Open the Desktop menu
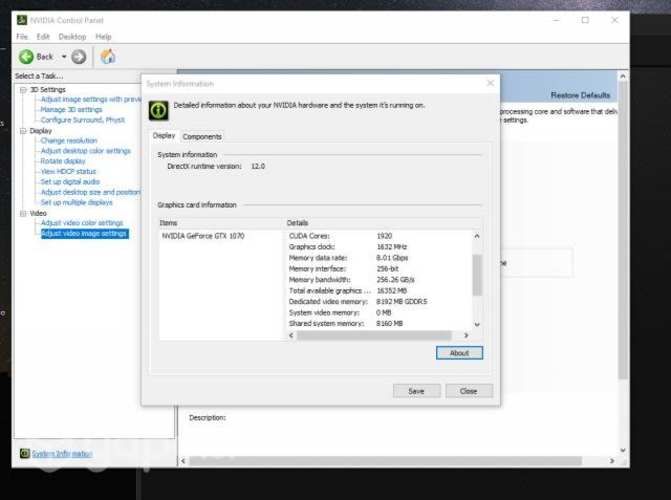 72,36
